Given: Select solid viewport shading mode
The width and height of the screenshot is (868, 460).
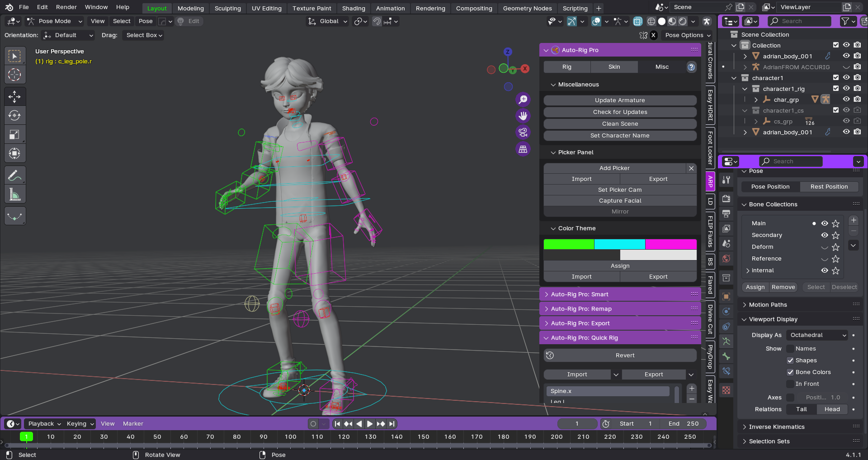Looking at the screenshot, I should click(661, 21).
